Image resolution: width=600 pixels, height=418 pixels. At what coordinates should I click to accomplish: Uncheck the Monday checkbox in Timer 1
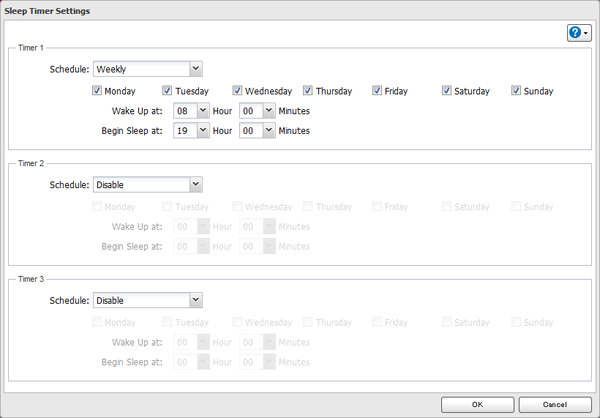[x=97, y=91]
